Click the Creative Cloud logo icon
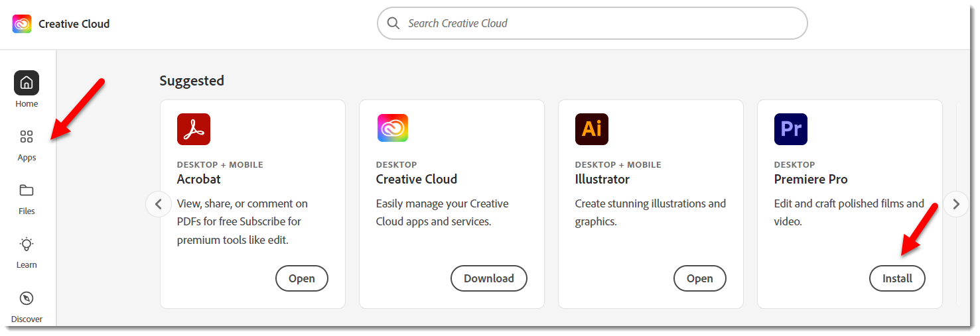Screen dimensions: 980x336 (x=22, y=24)
